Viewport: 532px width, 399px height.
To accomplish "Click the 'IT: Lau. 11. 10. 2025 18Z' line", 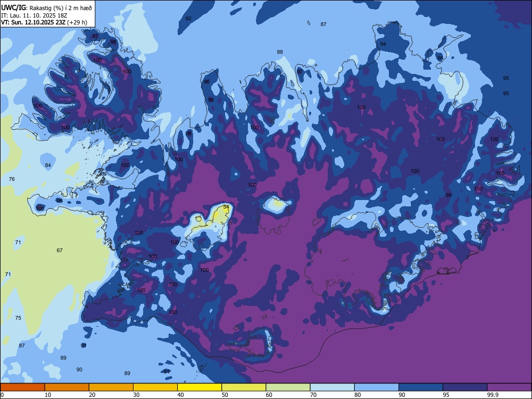I will click(x=33, y=15).
